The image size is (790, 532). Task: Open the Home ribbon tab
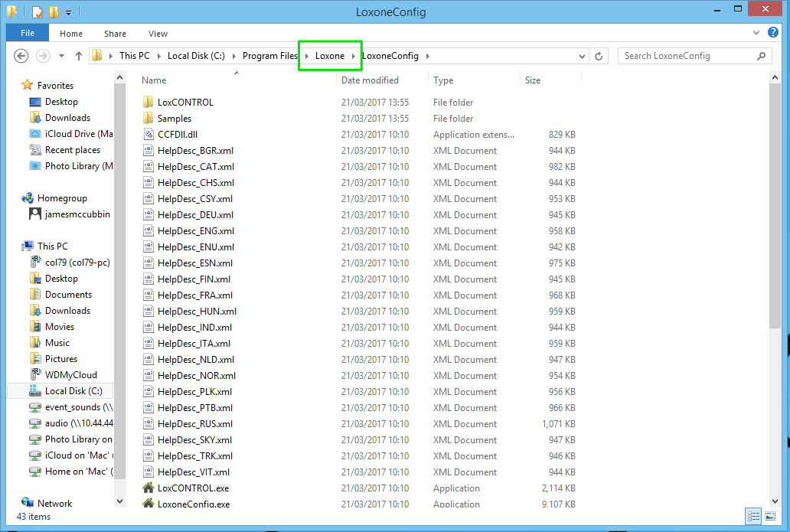[71, 34]
